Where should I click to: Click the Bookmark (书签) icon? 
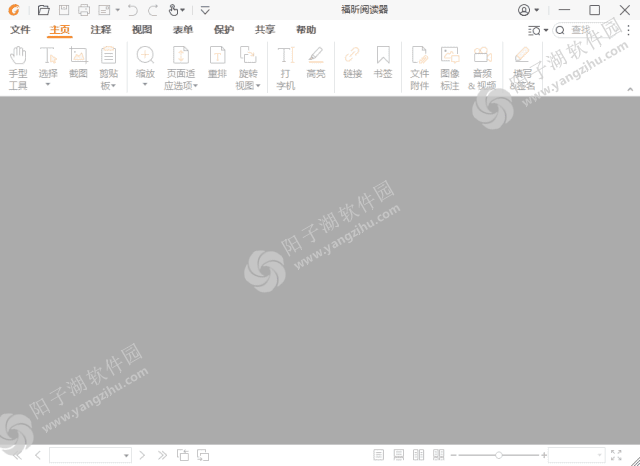click(x=383, y=55)
